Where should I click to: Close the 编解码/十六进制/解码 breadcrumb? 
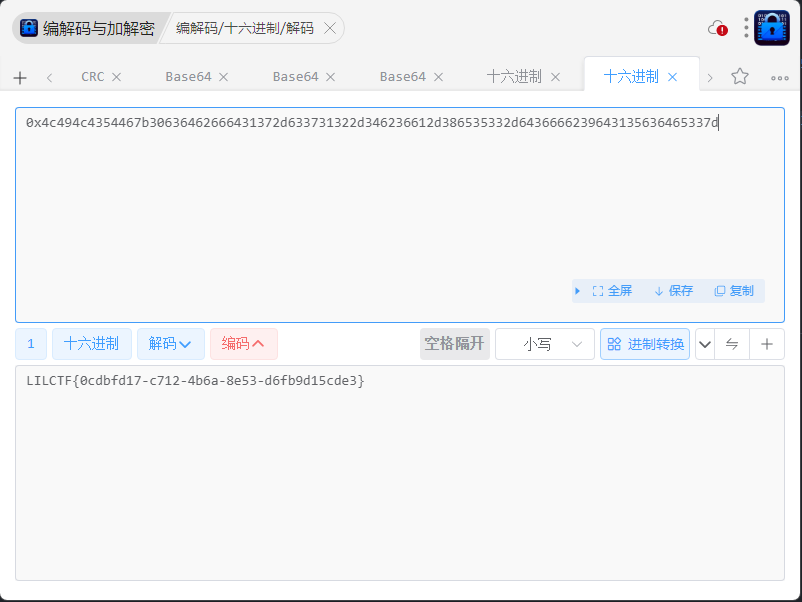tap(330, 28)
